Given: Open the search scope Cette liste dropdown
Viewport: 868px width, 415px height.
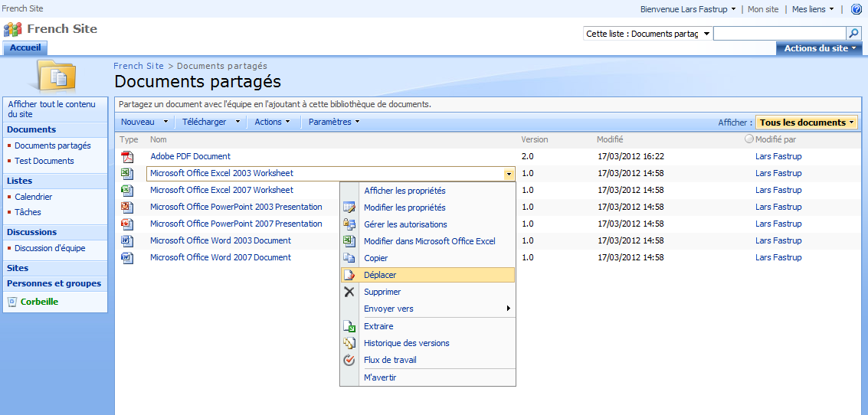Looking at the screenshot, I should 647,34.
